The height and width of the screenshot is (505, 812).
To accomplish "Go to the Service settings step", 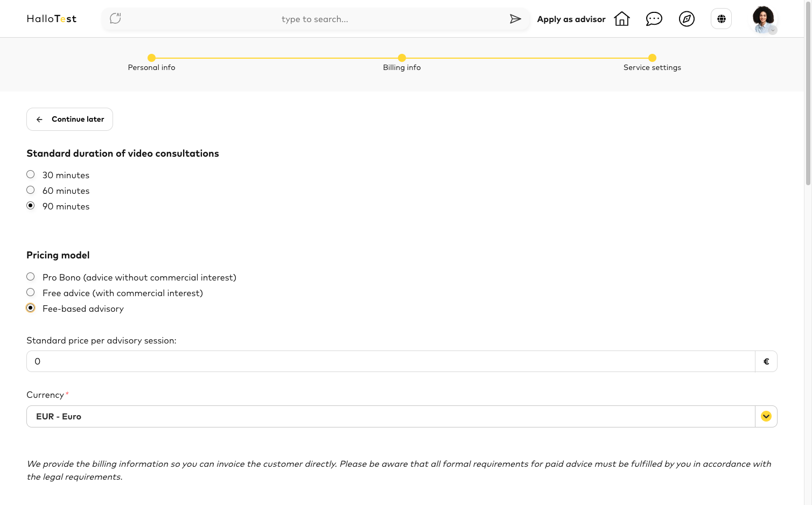I will tap(652, 62).
